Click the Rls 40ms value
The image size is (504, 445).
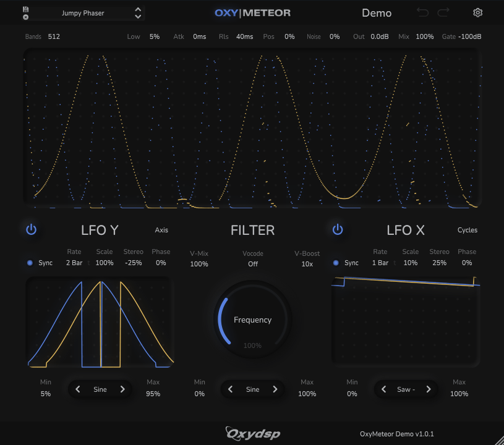point(245,36)
